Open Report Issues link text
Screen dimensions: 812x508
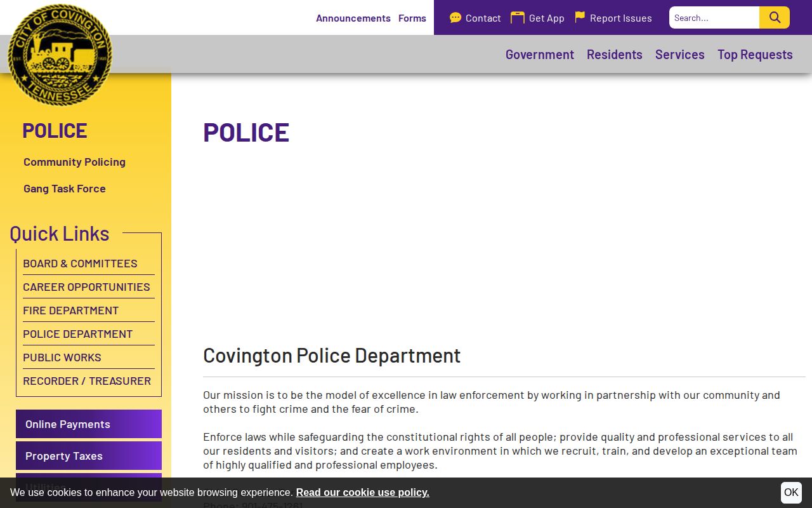pyautogui.click(x=621, y=18)
